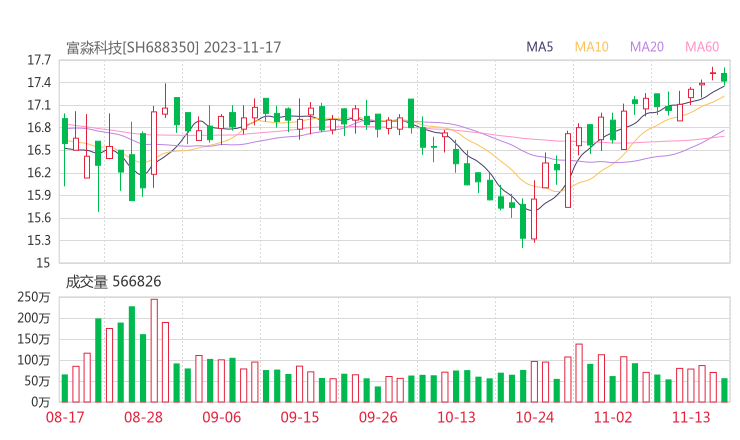Image resolution: width=740 pixels, height=440 pixels.
Task: Click the 09-26 date axis label
Action: coord(378,417)
